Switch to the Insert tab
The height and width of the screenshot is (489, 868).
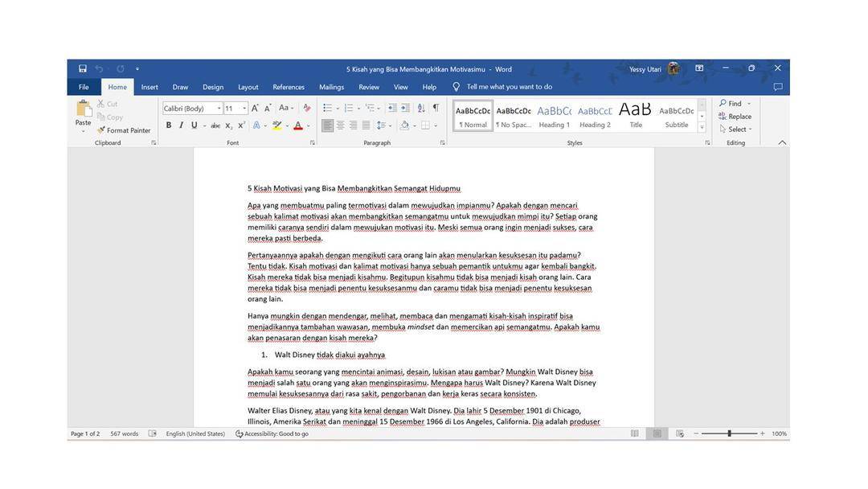coord(149,87)
